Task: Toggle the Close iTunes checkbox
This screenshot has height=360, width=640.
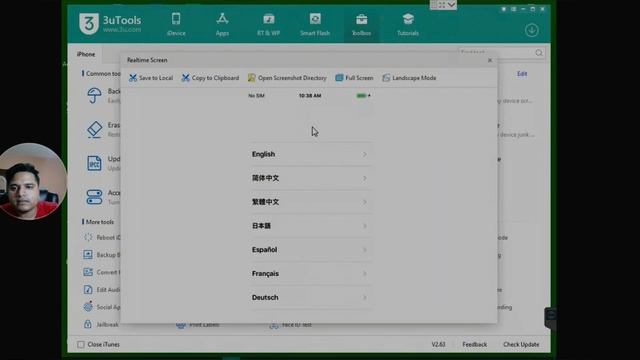Action: (81, 344)
